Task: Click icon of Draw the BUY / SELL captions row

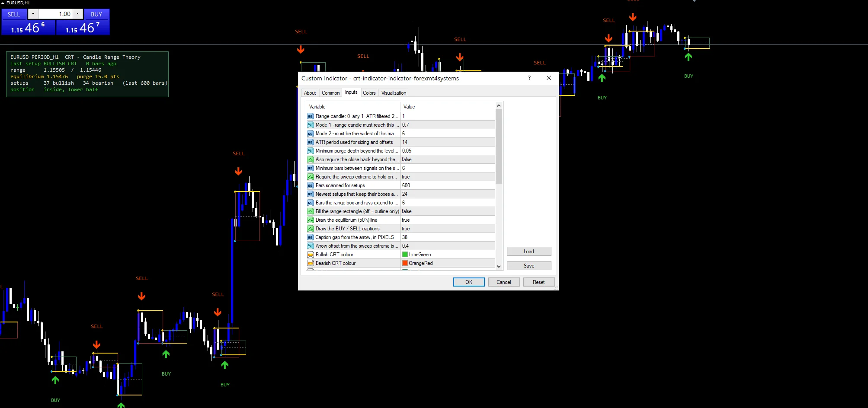Action: click(310, 229)
